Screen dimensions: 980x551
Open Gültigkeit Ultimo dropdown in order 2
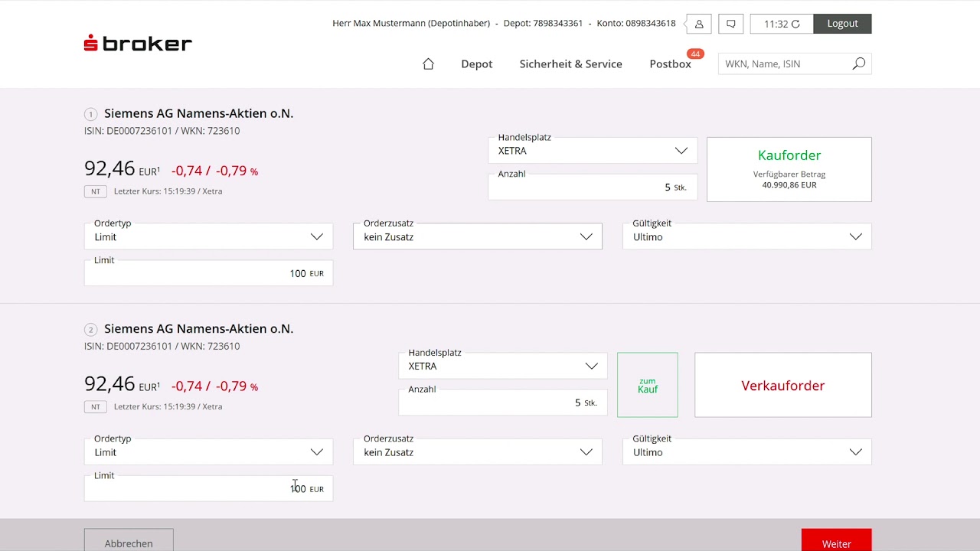coord(747,452)
